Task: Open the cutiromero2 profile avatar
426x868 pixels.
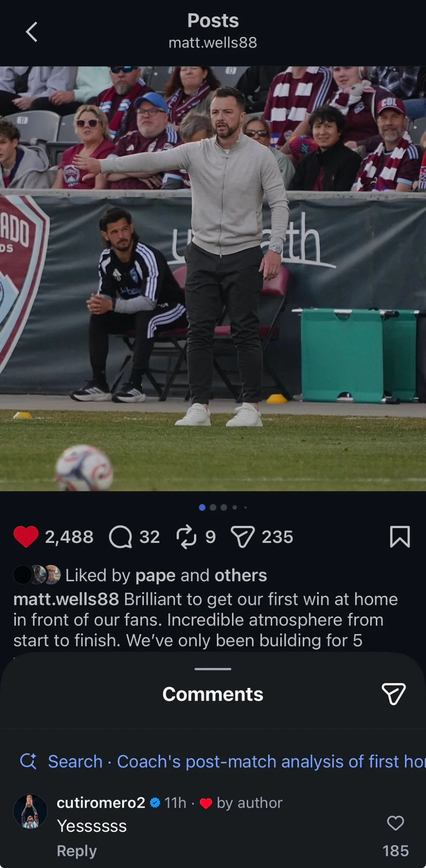Action: tap(30, 812)
